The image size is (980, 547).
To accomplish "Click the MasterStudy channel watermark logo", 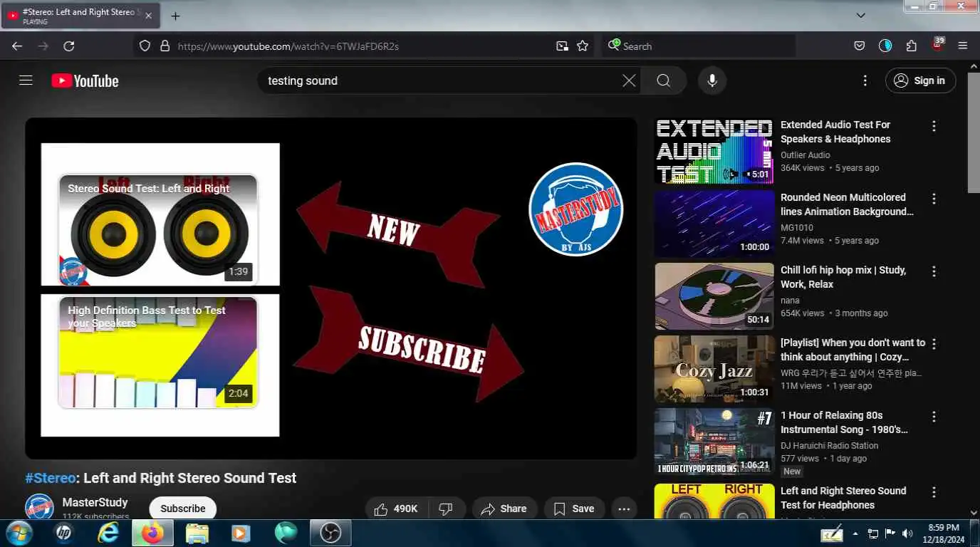I will point(575,209).
